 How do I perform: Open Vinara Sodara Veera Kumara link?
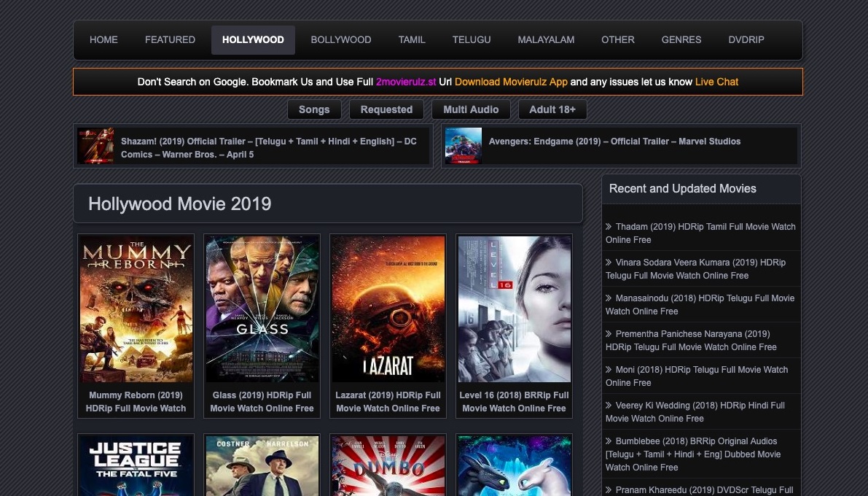(x=695, y=268)
